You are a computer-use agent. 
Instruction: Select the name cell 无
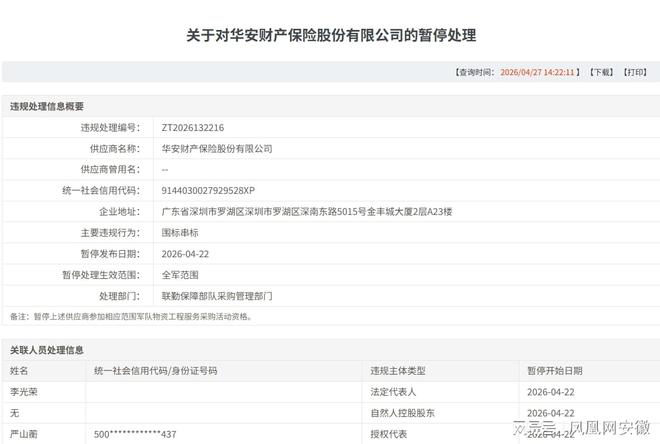pyautogui.click(x=14, y=413)
